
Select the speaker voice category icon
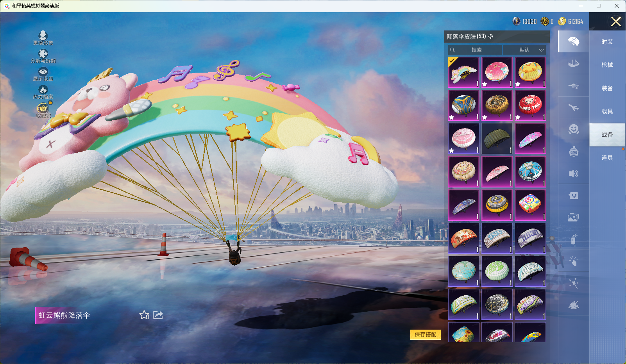(573, 173)
